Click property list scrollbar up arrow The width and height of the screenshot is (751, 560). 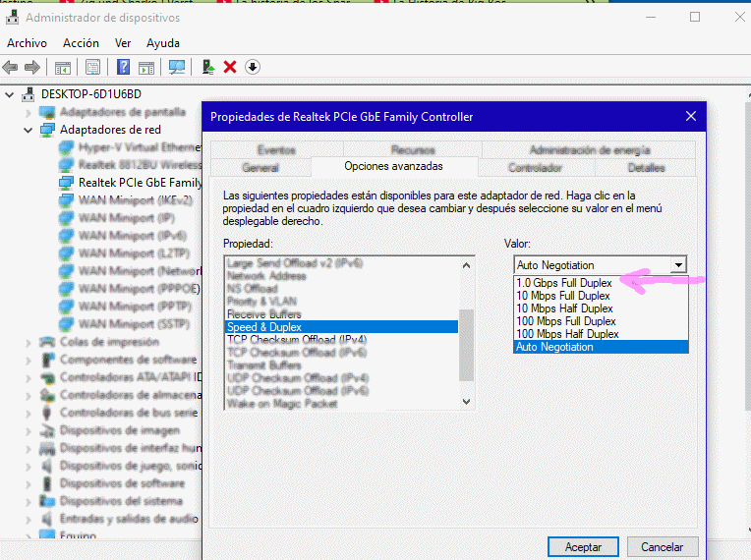(x=467, y=265)
